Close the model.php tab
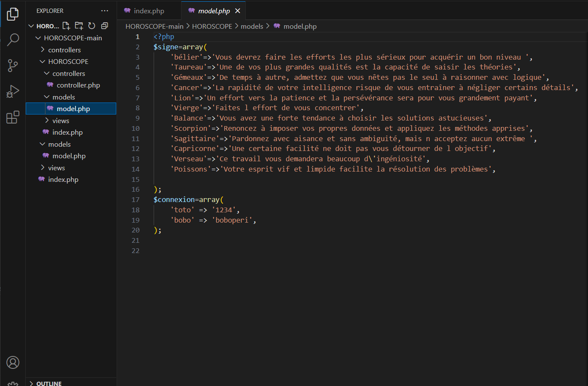The height and width of the screenshot is (386, 588). pos(238,11)
